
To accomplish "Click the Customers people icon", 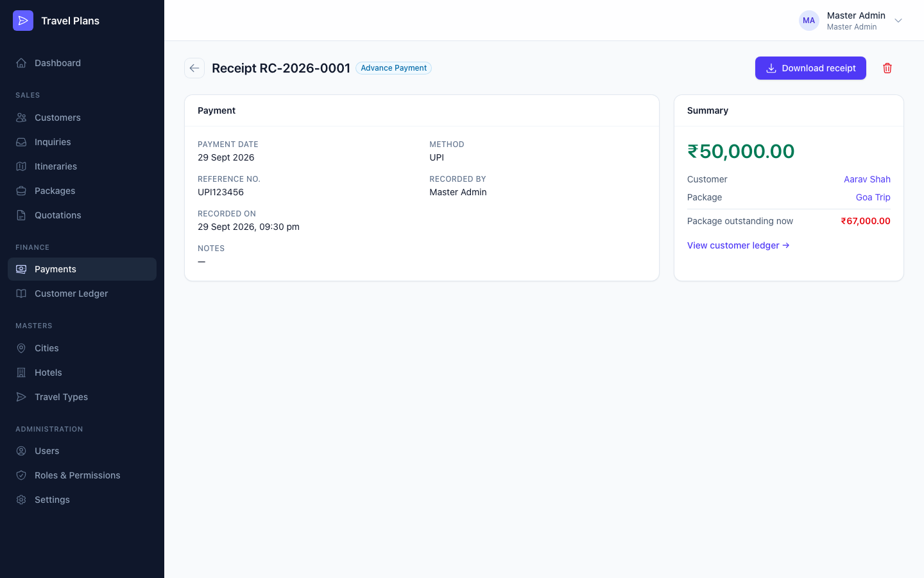I will coord(21,118).
